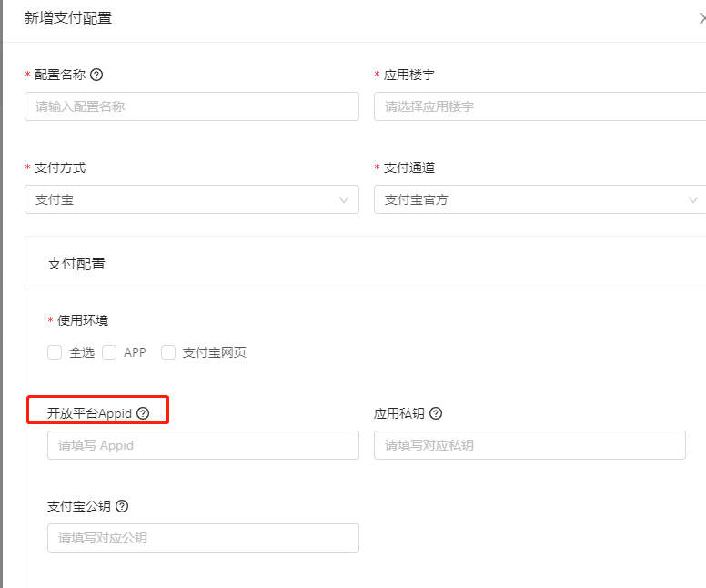This screenshot has height=588, width=706.
Task: Click the 支付宝公钥 public key field
Action: [x=202, y=538]
